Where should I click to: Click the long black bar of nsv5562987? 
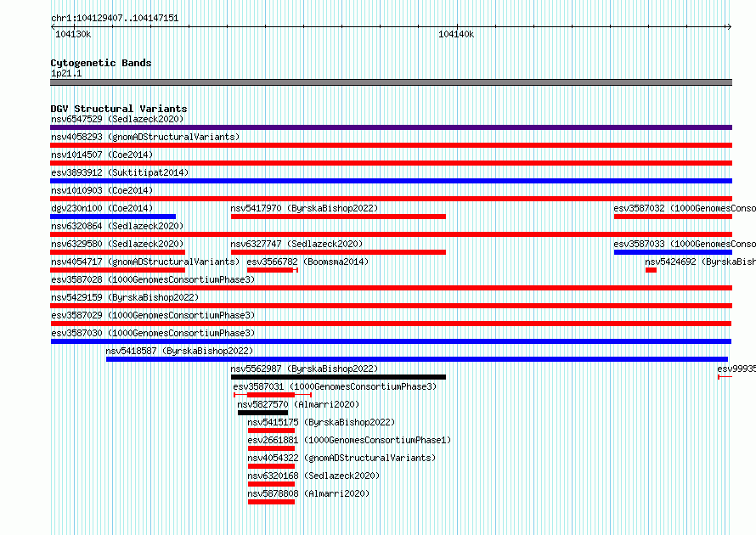coord(338,377)
